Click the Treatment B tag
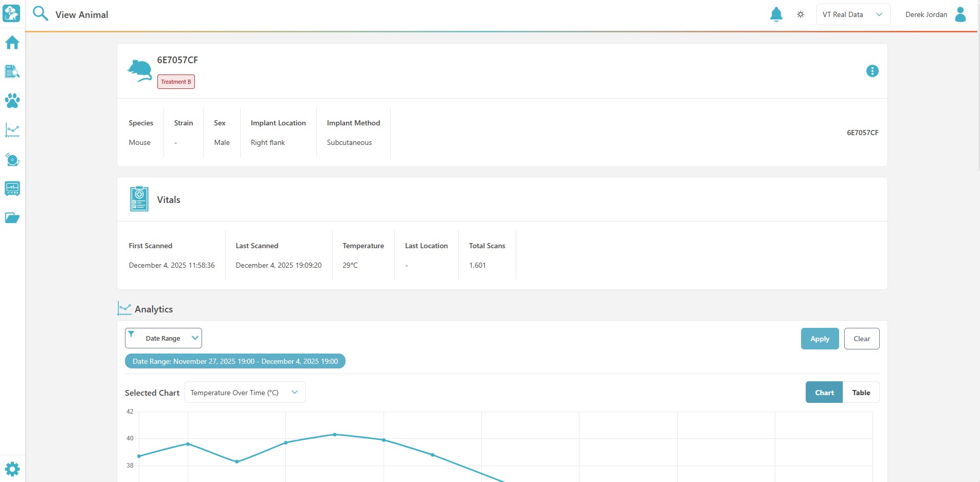980x482 pixels. click(x=176, y=82)
